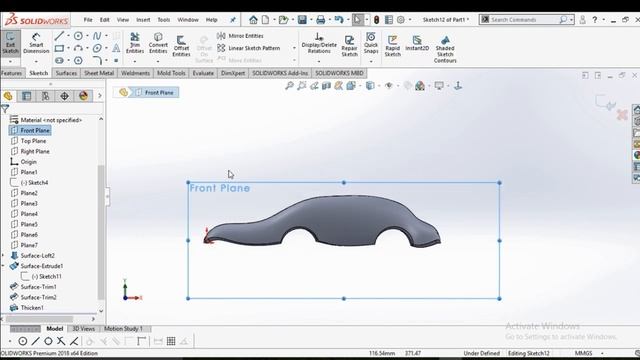Viewport: 640px width, 360px height.
Task: Click Repair Sketch tool
Action: point(349,46)
